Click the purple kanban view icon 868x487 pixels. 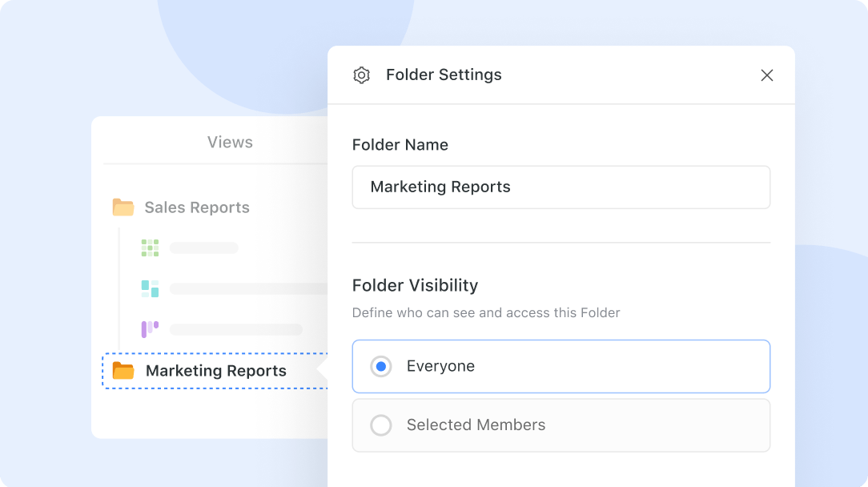(x=150, y=329)
